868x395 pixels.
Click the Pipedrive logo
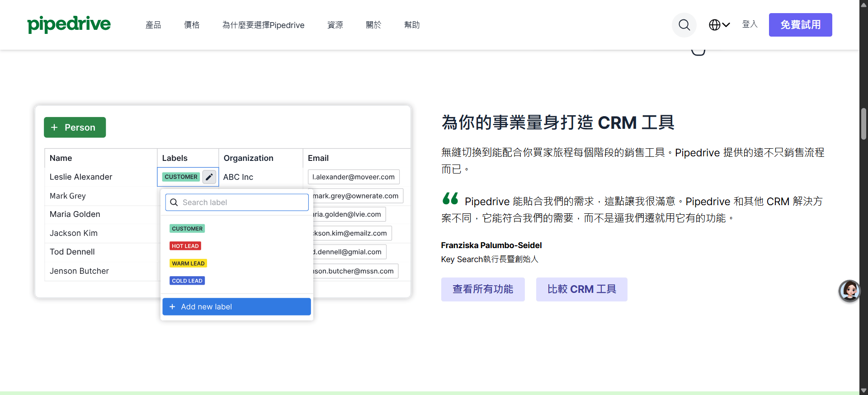69,24
